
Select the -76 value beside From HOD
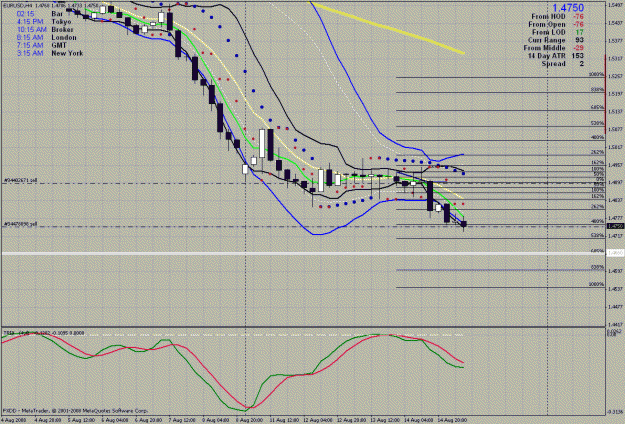tap(578, 16)
